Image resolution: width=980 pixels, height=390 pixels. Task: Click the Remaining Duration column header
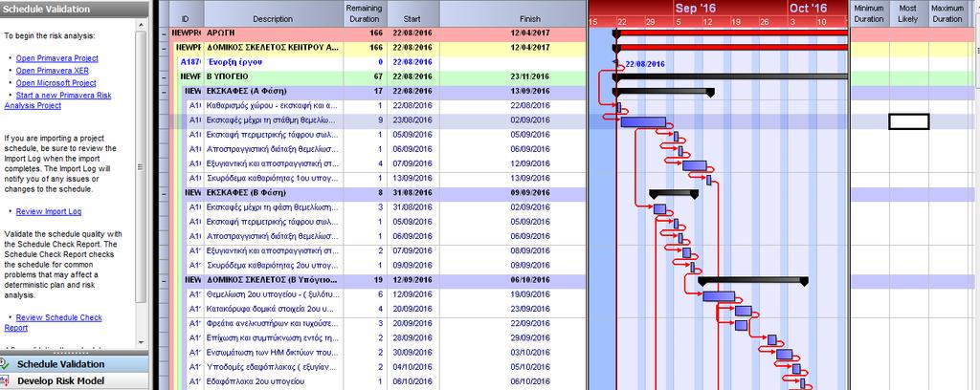[x=364, y=13]
